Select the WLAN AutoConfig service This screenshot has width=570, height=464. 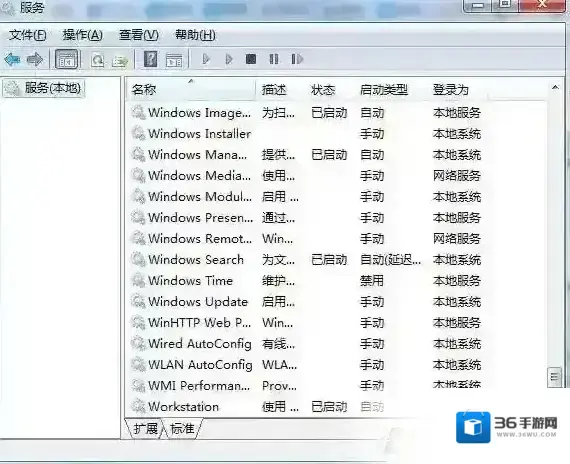(306, 364)
